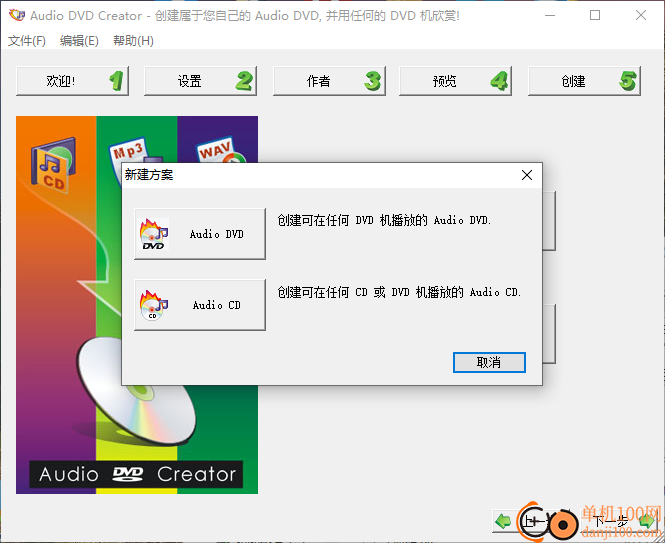The width and height of the screenshot is (665, 543).
Task: Open the 文件(F) menu
Action: (27, 41)
